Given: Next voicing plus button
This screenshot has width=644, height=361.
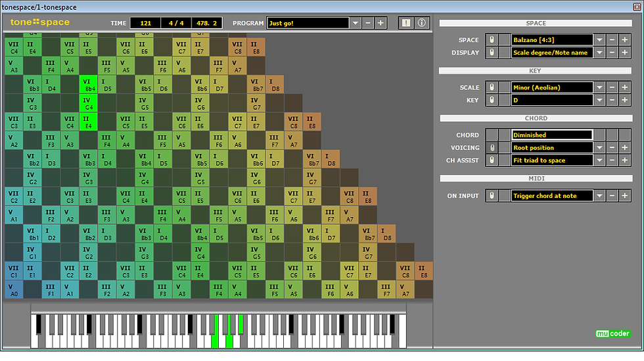Looking at the screenshot, I should pyautogui.click(x=625, y=147).
